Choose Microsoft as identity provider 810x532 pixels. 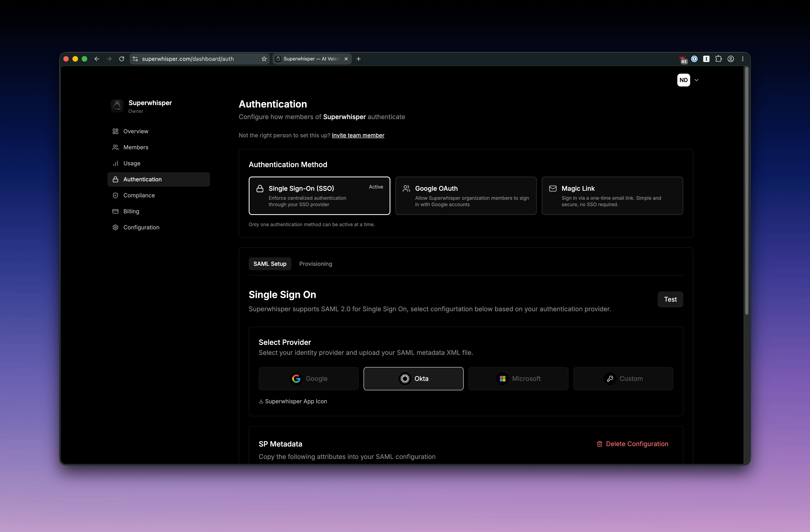[518, 379]
